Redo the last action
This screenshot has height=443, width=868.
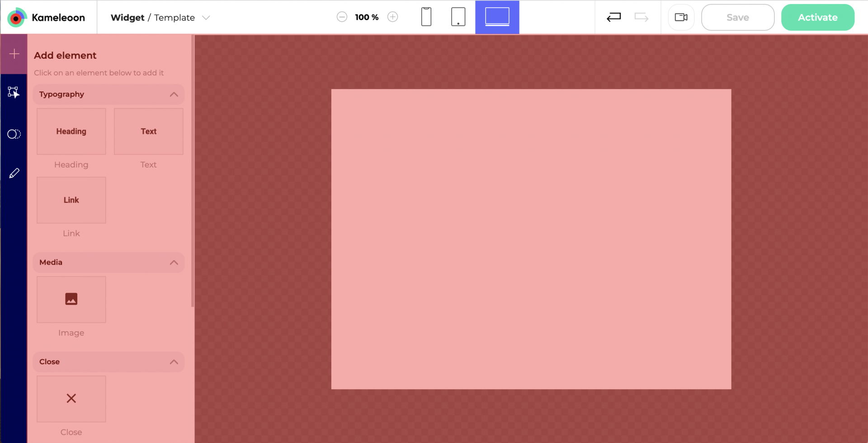(x=642, y=17)
